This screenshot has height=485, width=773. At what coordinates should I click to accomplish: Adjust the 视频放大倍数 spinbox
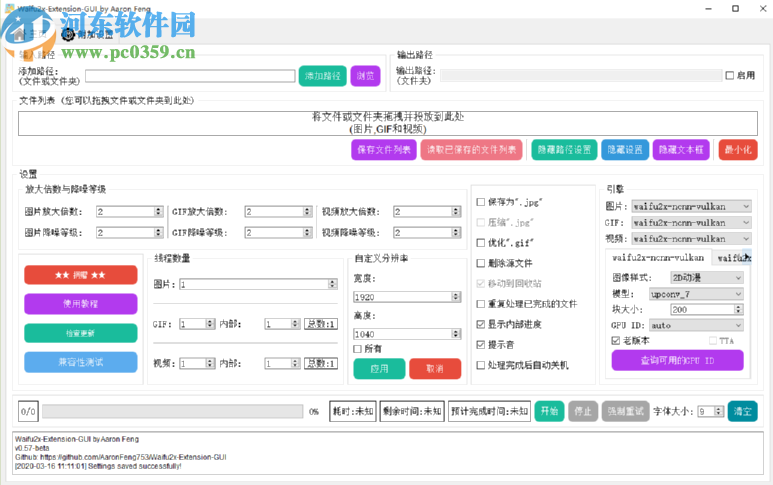[427, 211]
